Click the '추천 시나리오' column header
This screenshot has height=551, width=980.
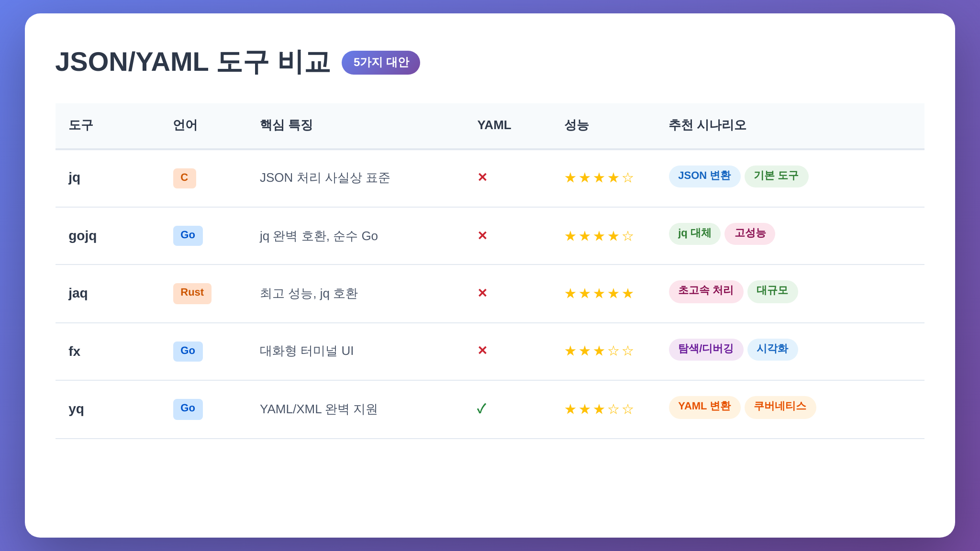coord(707,125)
